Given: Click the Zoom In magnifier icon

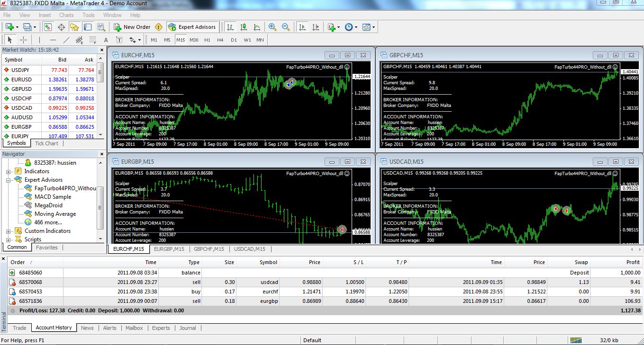Looking at the screenshot, I should pyautogui.click(x=272, y=27).
